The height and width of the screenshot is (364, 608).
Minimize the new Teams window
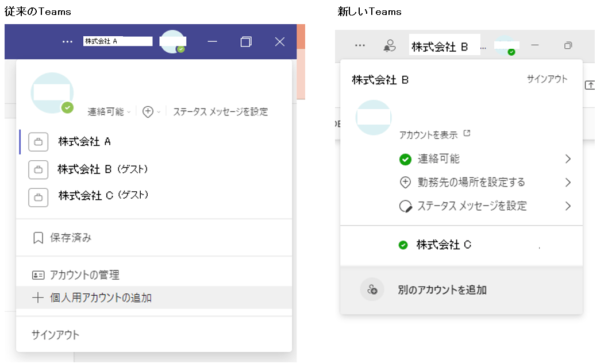tap(534, 45)
